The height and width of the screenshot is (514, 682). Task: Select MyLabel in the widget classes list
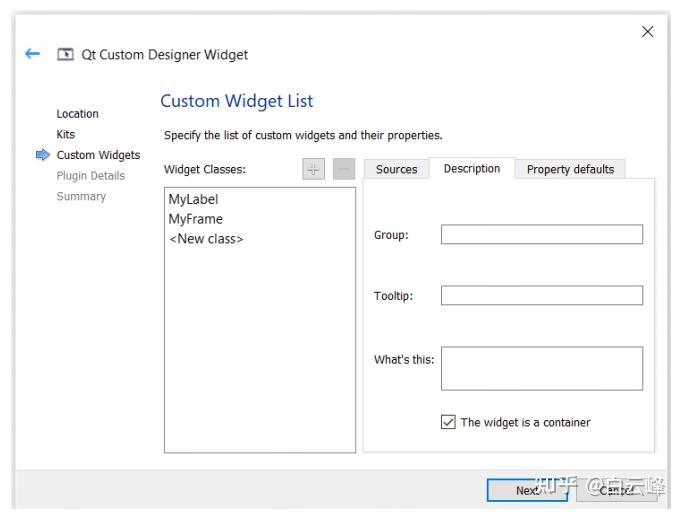pos(193,199)
